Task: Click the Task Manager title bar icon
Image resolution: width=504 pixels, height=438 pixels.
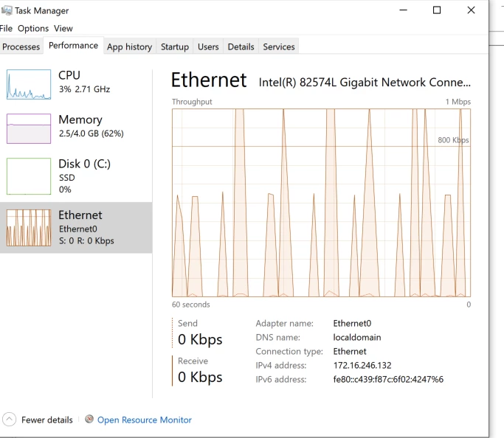Action: (7, 10)
